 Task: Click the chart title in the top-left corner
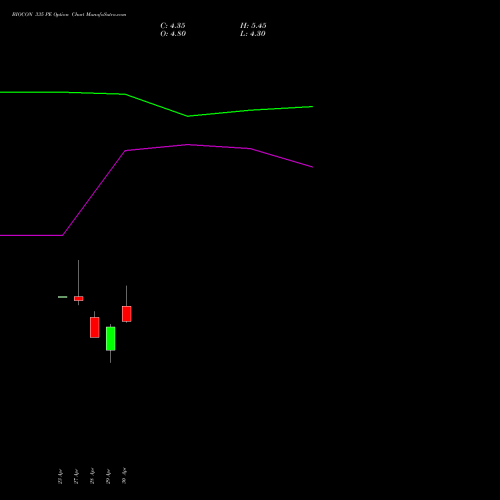click(69, 14)
